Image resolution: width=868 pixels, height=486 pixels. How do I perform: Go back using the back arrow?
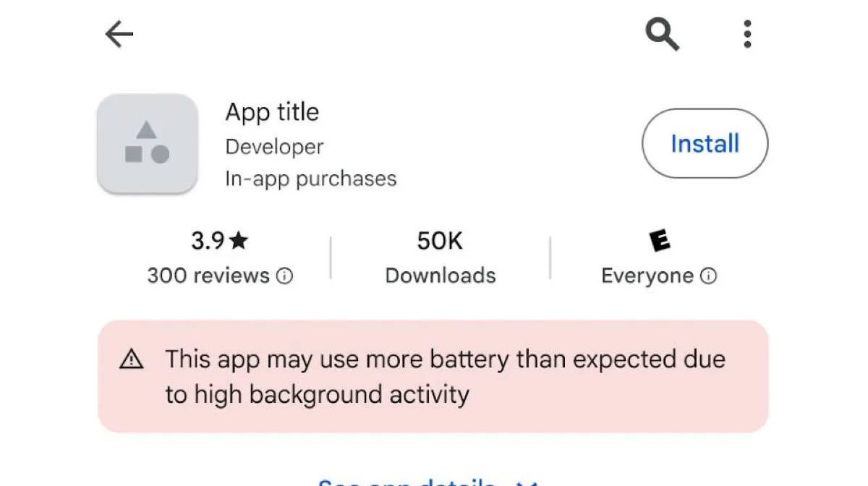119,34
